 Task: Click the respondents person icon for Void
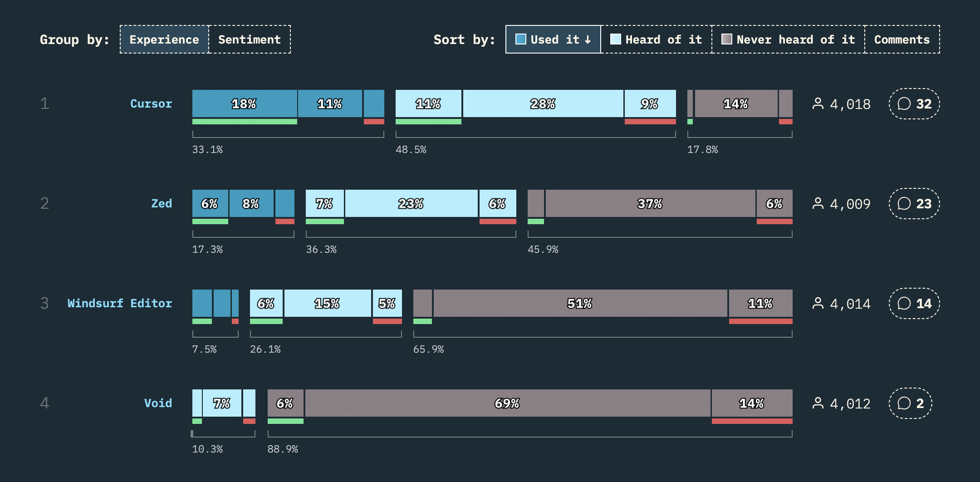click(x=818, y=403)
